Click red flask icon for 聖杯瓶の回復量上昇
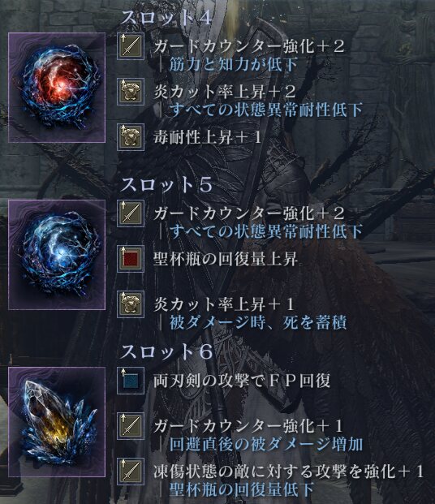This screenshot has width=435, height=504. coord(131,259)
